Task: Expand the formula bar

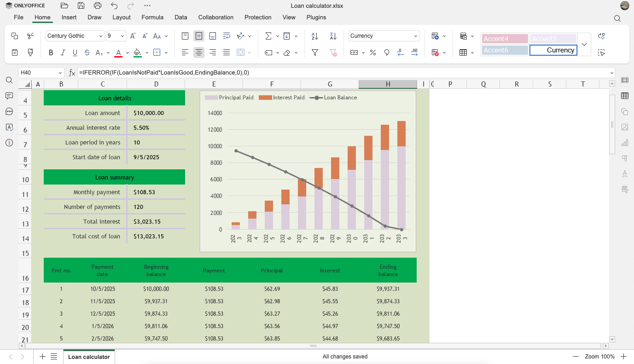Action: coord(611,73)
